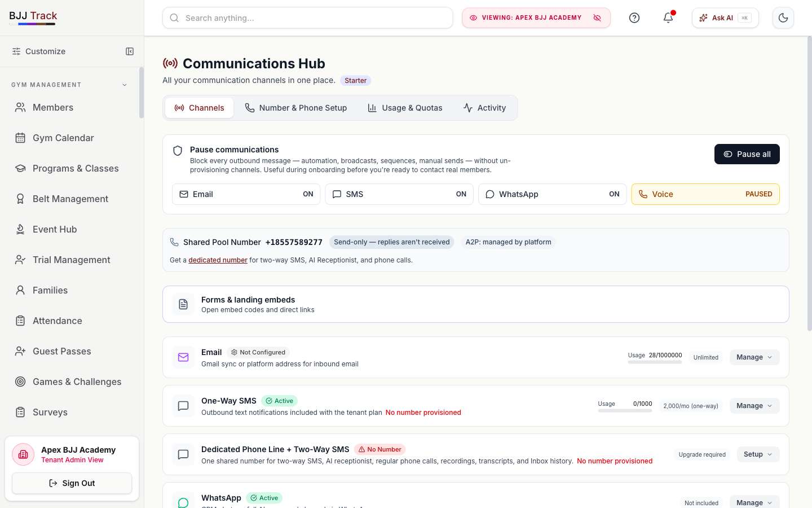Click the No Number warning badge
The height and width of the screenshot is (508, 812).
[x=380, y=449]
